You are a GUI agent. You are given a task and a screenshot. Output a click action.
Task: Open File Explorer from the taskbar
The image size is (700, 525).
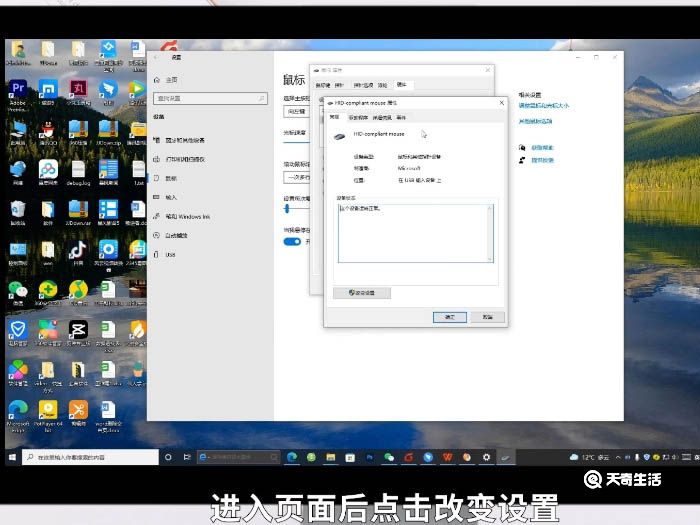[330, 457]
